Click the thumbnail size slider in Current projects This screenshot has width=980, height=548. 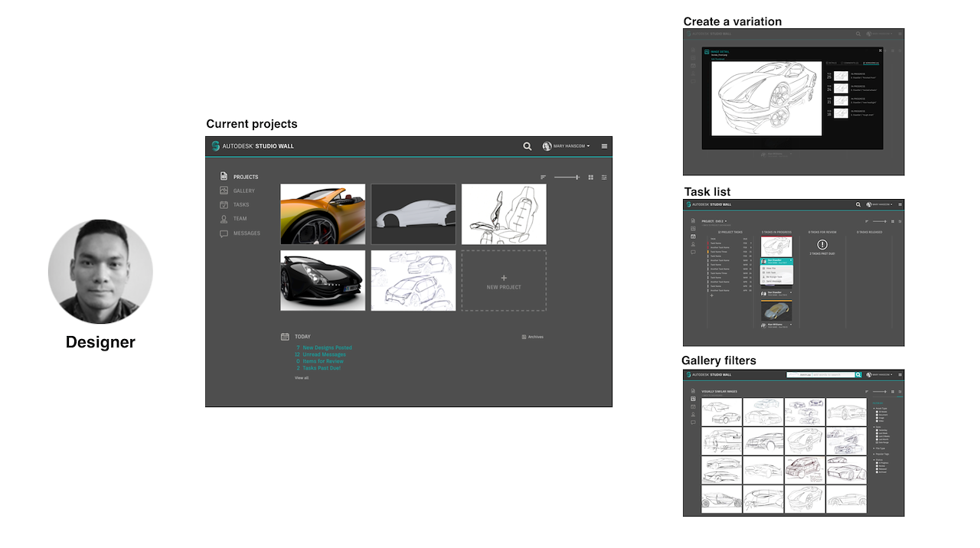[567, 178]
